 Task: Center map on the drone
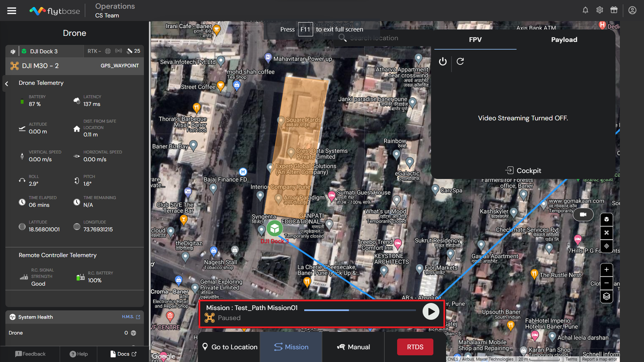607,233
